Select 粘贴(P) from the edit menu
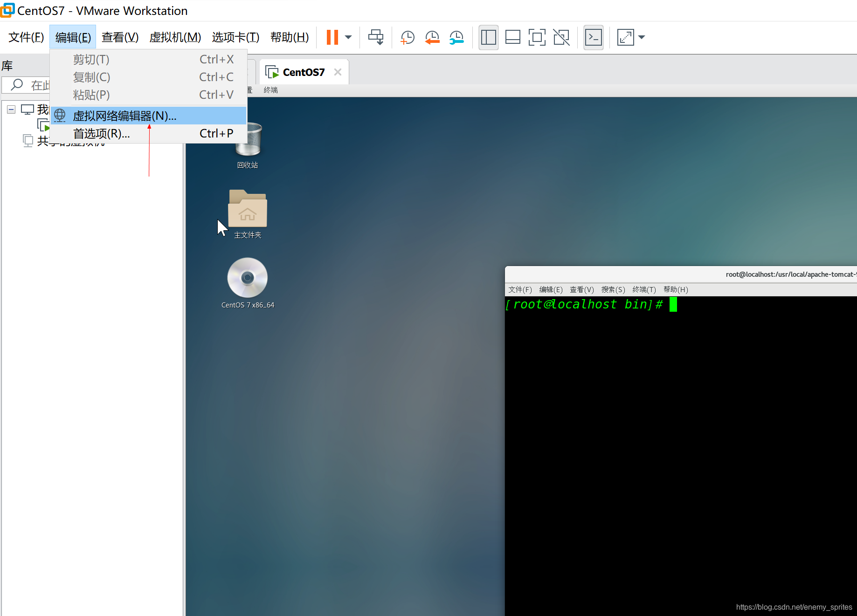857x616 pixels. tap(149, 95)
